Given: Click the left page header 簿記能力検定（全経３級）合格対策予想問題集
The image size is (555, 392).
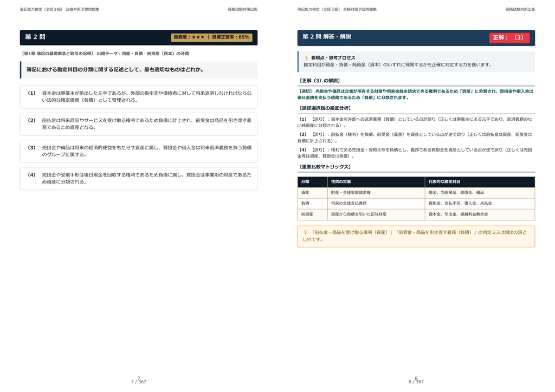Looking at the screenshot, I should [x=60, y=10].
